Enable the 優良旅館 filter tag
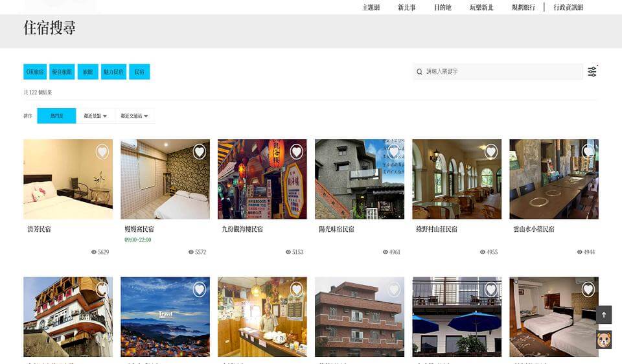Image resolution: width=622 pixels, height=364 pixels. click(x=62, y=72)
